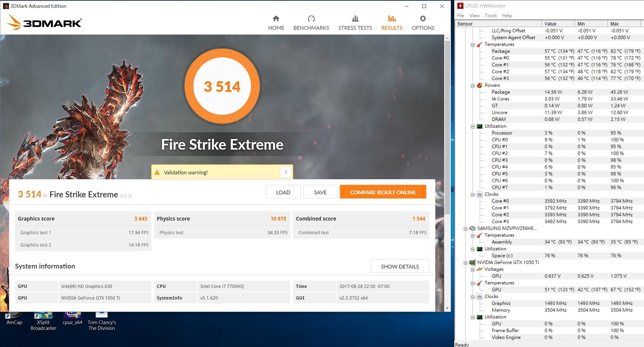Click the Max column header
This screenshot has height=347, width=644.
pos(625,24)
